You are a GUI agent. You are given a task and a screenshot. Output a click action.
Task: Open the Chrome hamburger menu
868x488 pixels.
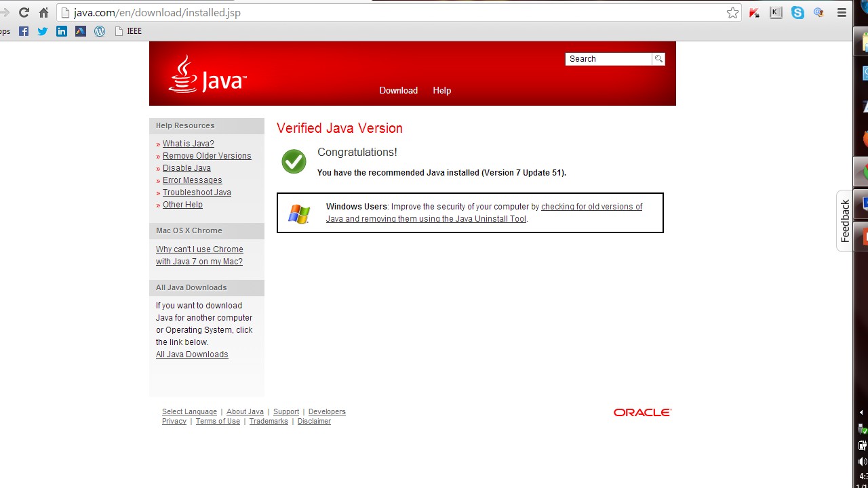tap(842, 13)
